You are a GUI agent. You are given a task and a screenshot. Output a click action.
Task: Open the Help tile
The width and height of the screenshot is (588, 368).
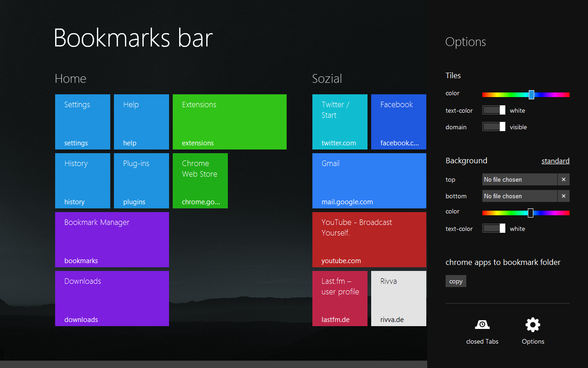(x=141, y=122)
